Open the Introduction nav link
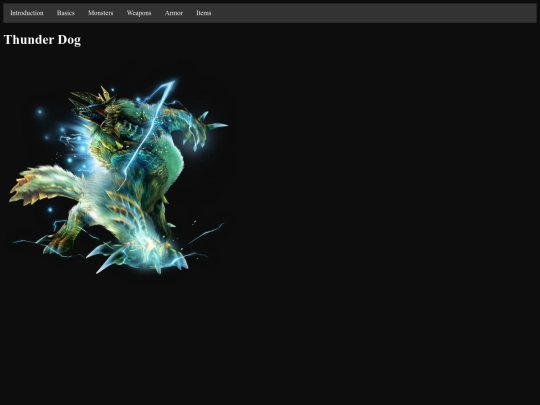 click(27, 13)
